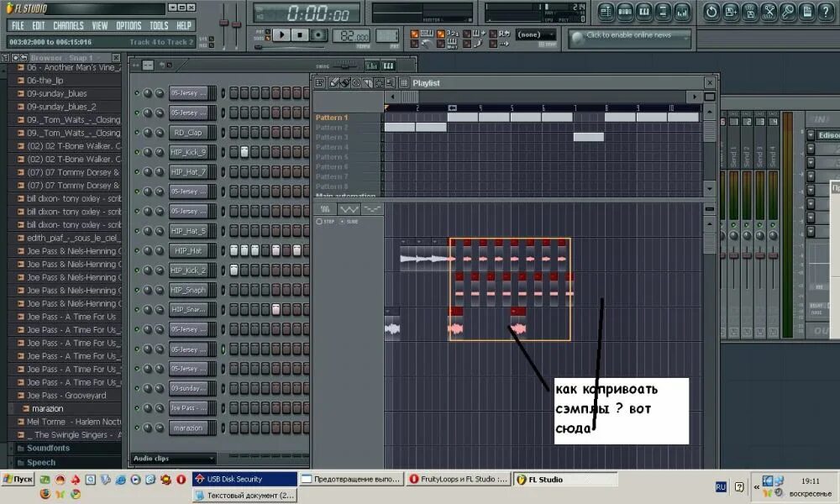The image size is (840, 504).
Task: Click the microphone one-click recording icon
Action: click(788, 12)
